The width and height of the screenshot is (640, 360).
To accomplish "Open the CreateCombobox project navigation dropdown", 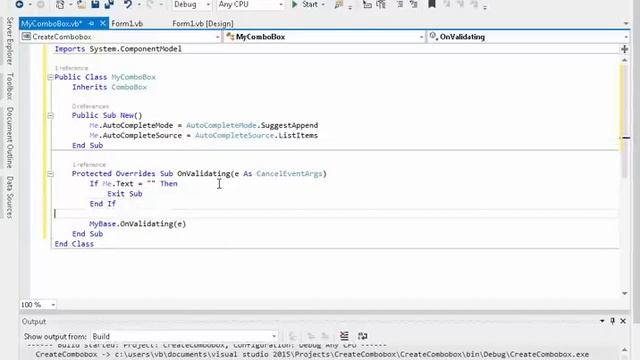I will pyautogui.click(x=121, y=37).
